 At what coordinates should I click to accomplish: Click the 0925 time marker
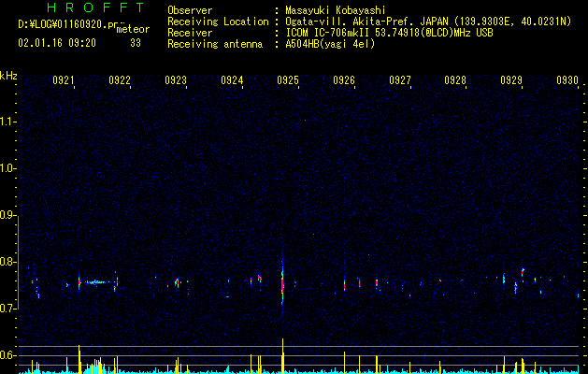coord(288,79)
